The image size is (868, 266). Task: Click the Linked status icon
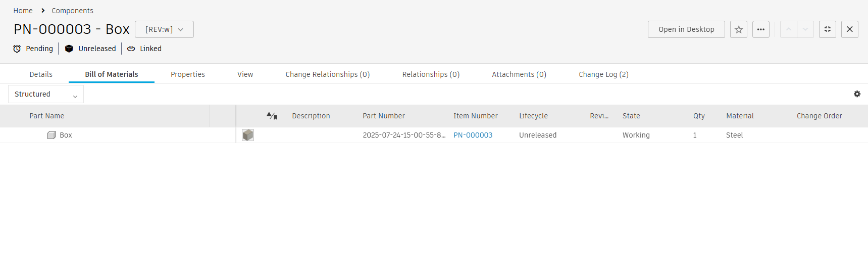pos(131,49)
